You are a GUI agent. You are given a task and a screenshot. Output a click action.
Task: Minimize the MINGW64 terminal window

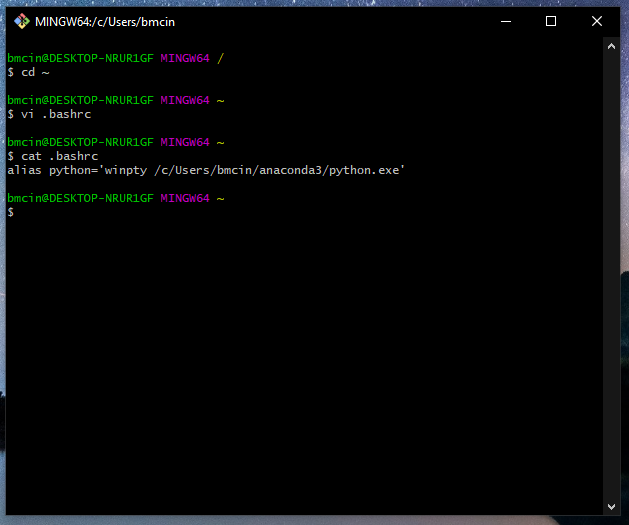click(x=504, y=21)
